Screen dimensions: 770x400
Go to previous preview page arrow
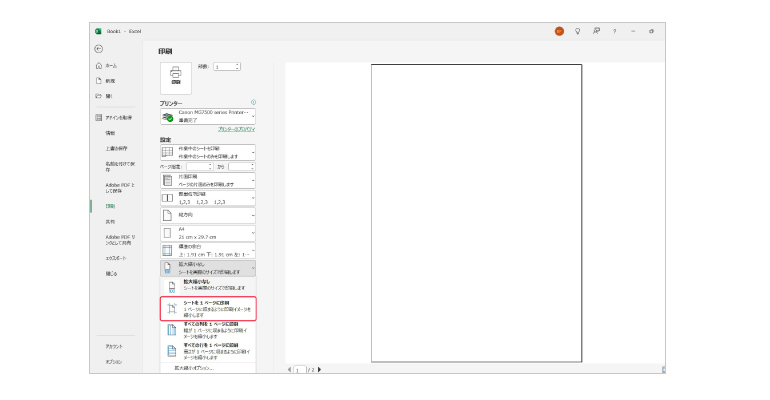[x=289, y=370]
